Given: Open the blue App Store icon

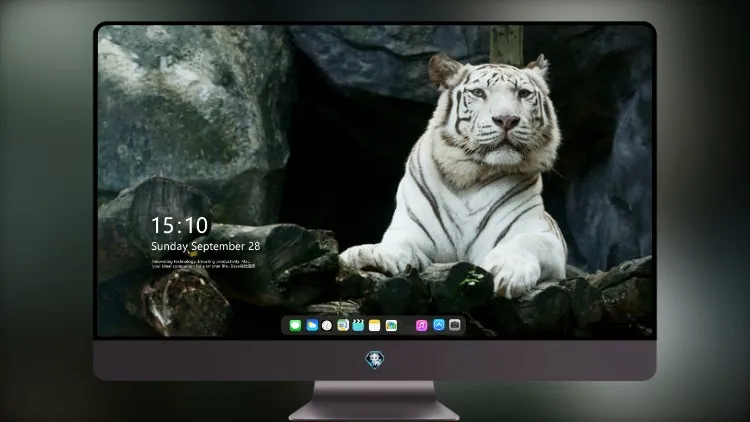Looking at the screenshot, I should (x=439, y=325).
